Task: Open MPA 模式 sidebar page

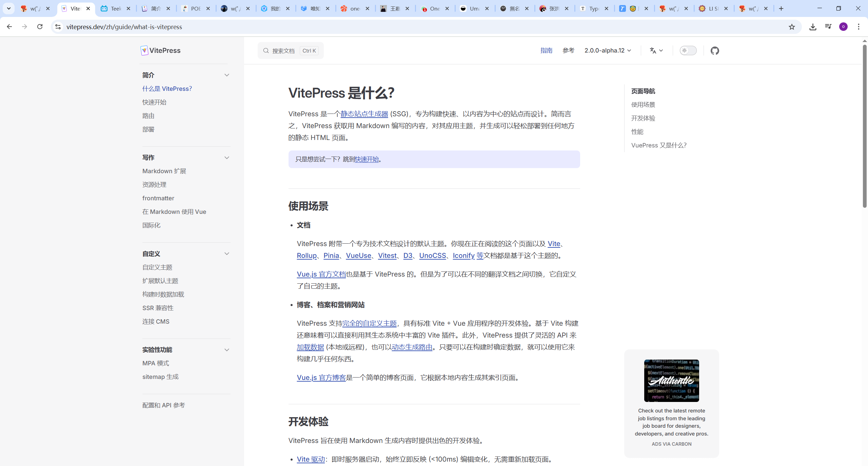Action: click(156, 363)
